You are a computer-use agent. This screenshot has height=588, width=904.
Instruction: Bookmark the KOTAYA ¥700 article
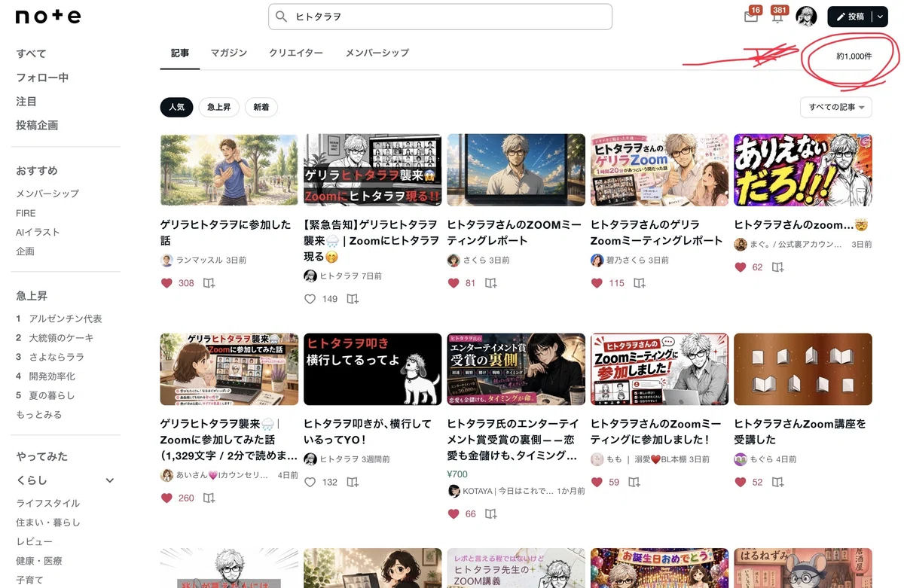point(490,514)
